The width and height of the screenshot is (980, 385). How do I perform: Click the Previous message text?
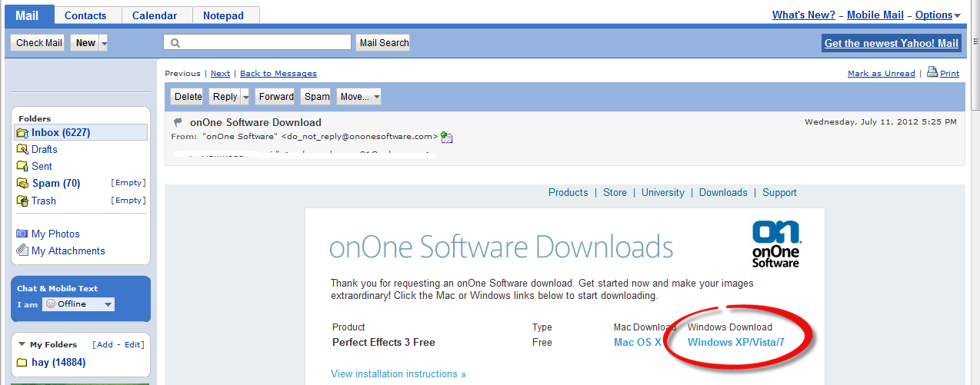coord(182,74)
